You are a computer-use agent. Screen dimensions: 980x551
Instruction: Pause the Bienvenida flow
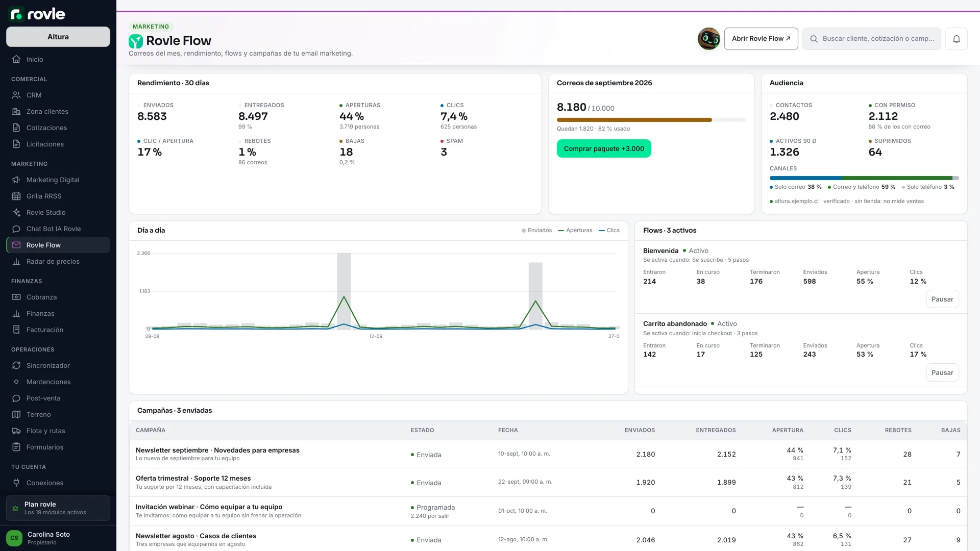point(942,299)
